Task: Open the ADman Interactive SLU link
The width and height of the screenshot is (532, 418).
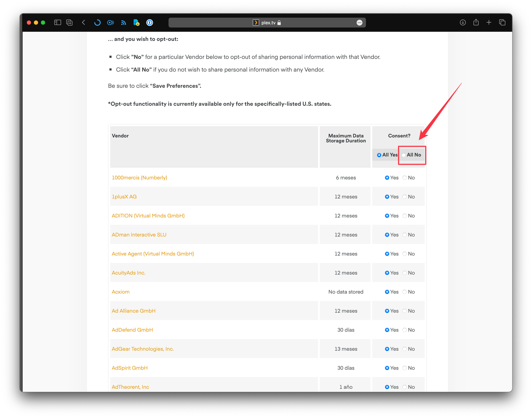Action: pyautogui.click(x=139, y=235)
